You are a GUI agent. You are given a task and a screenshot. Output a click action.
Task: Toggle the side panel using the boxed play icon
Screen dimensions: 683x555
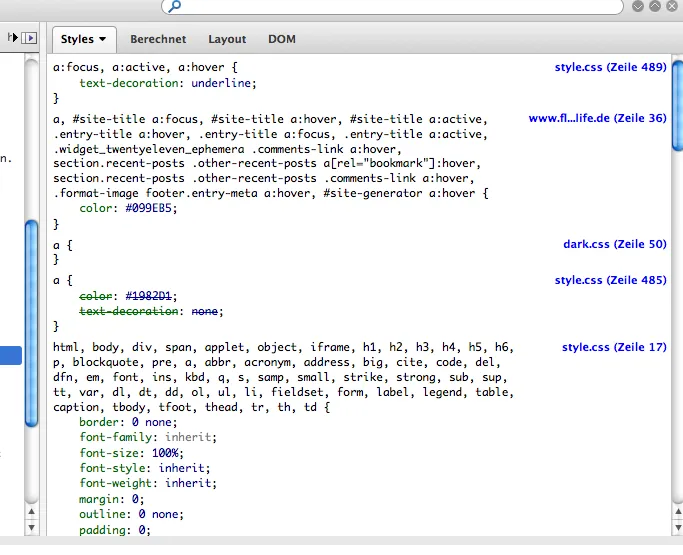30,38
